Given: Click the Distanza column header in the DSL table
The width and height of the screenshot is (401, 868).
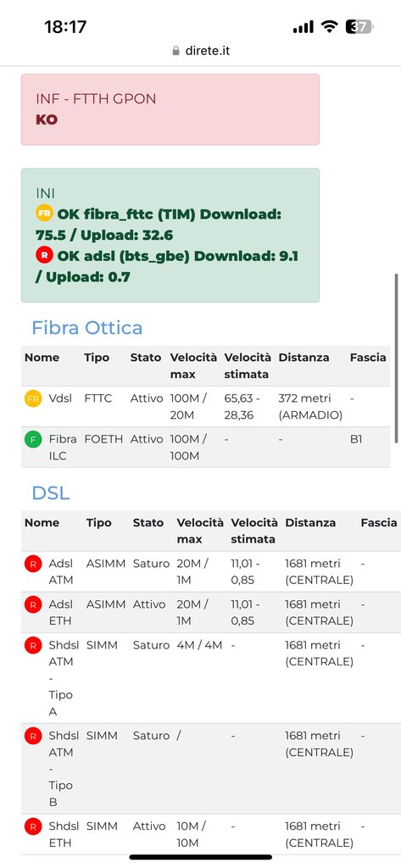Looking at the screenshot, I should tap(310, 522).
